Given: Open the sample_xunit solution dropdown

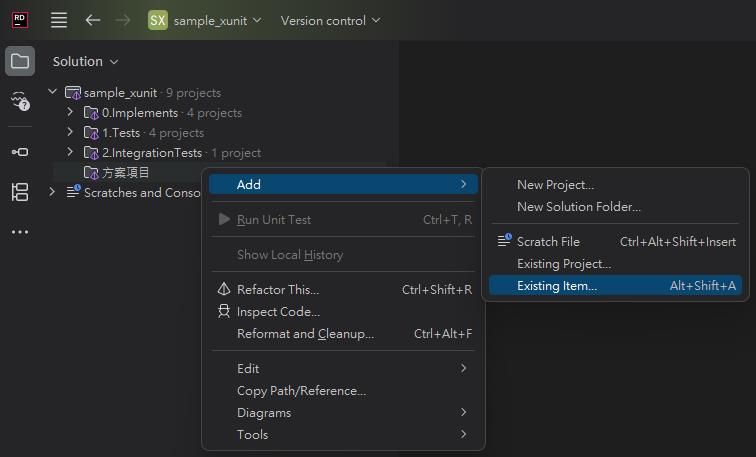Looking at the screenshot, I should click(x=205, y=20).
